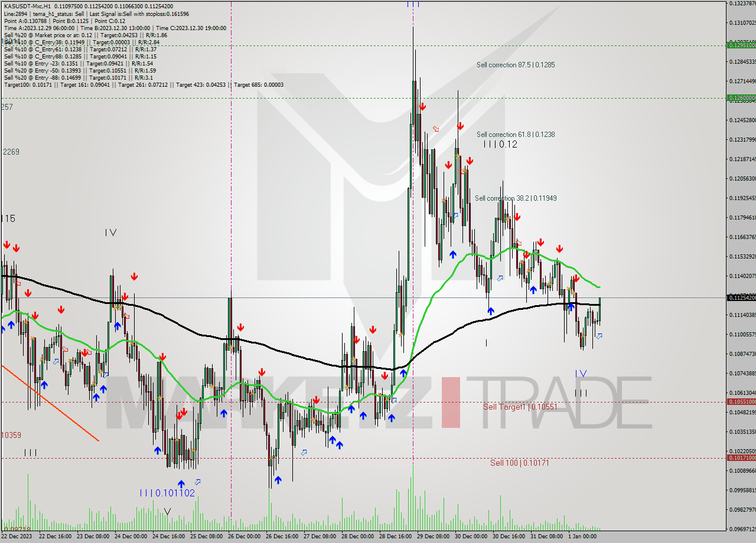
Task: Click the '28 Dec 00:00' time axis label
Action: [x=357, y=537]
